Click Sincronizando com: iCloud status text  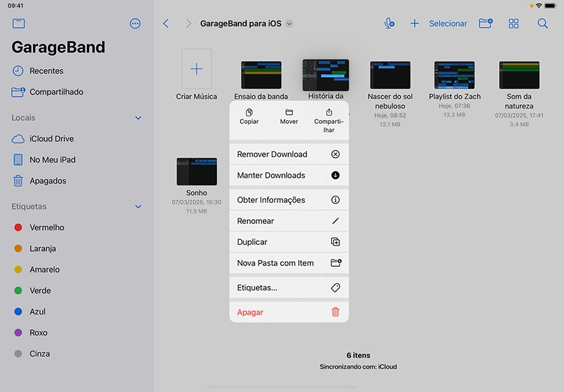point(358,367)
